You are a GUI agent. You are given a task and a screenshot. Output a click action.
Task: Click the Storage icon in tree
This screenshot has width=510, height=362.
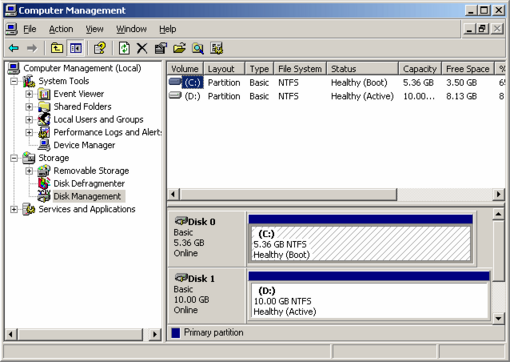point(29,158)
